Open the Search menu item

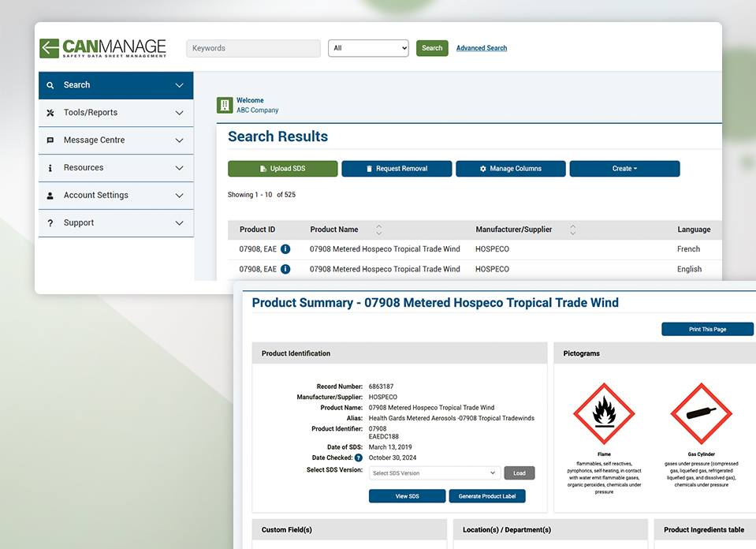click(x=116, y=85)
